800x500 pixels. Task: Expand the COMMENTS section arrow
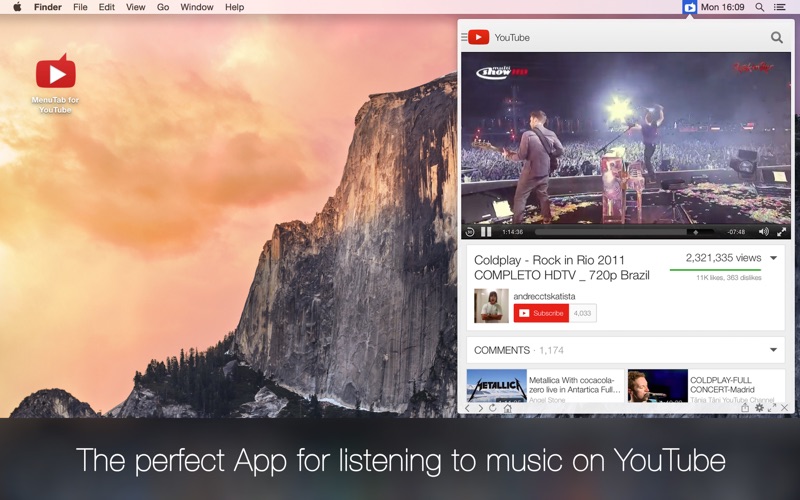(773, 350)
